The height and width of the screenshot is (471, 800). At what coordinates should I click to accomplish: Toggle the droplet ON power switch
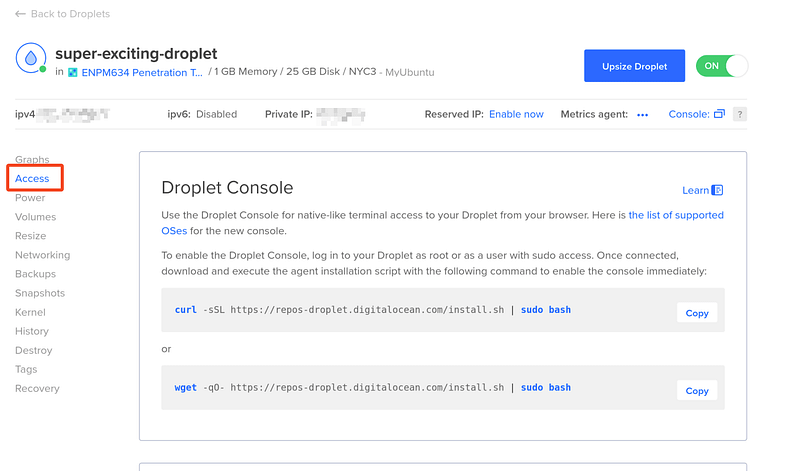721,66
